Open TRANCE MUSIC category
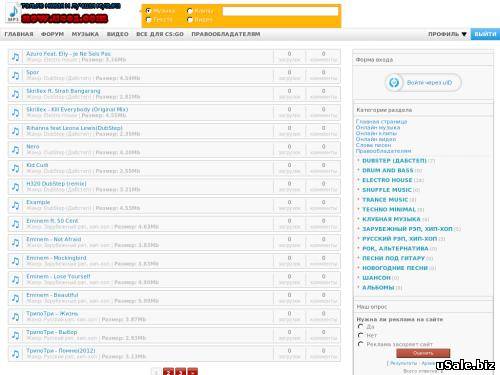The height and width of the screenshot is (375, 500). [385, 200]
